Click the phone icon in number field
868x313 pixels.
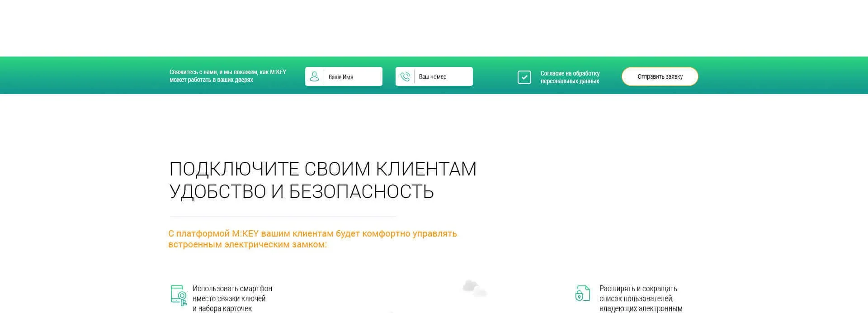[405, 76]
